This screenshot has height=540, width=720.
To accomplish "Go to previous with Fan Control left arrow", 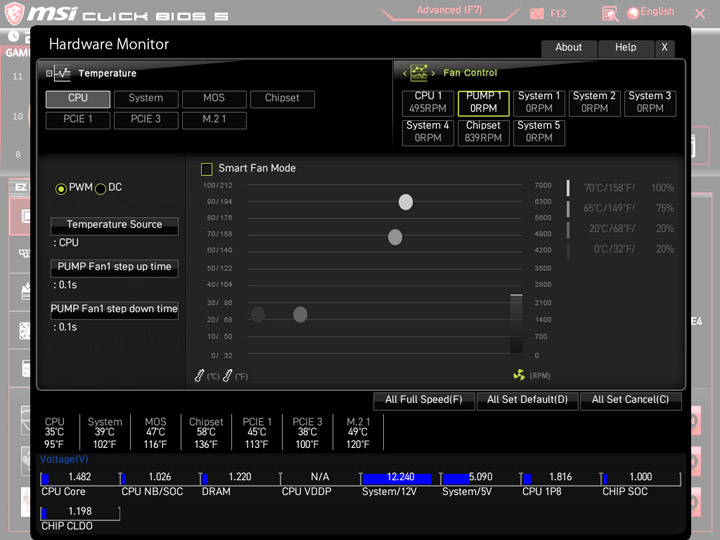I will [405, 73].
